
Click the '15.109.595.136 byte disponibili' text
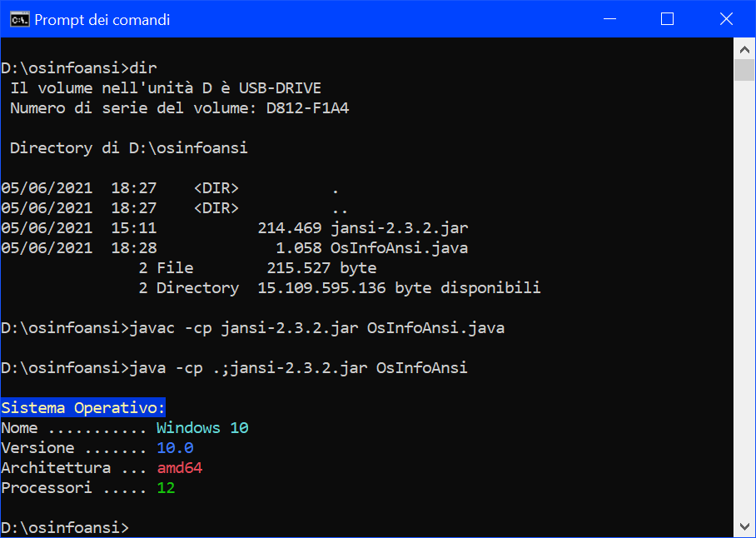click(x=399, y=288)
